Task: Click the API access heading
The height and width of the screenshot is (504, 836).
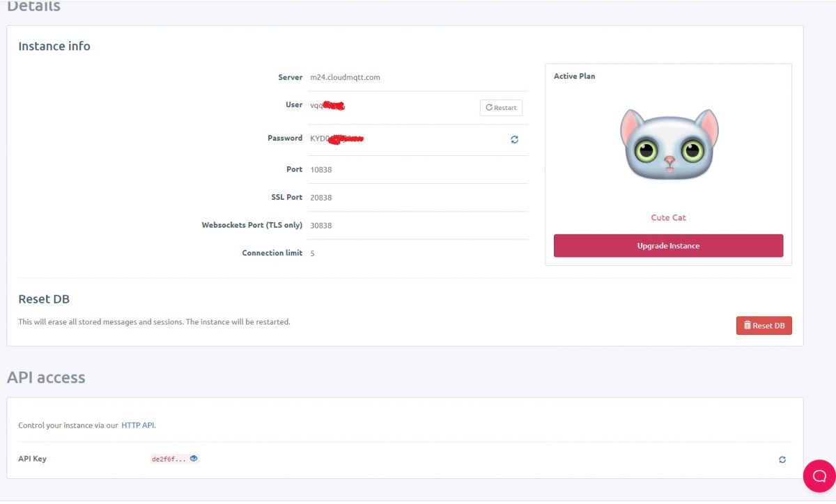Action: (46, 377)
